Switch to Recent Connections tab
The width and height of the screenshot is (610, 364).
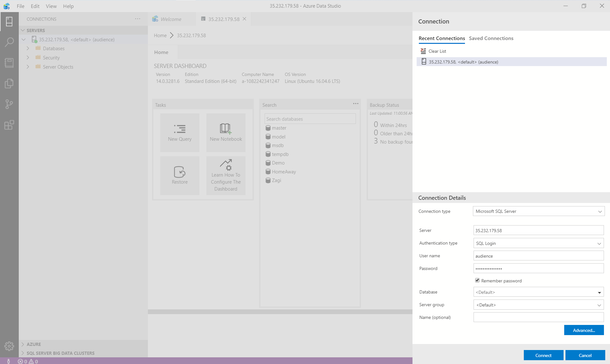[x=442, y=38]
